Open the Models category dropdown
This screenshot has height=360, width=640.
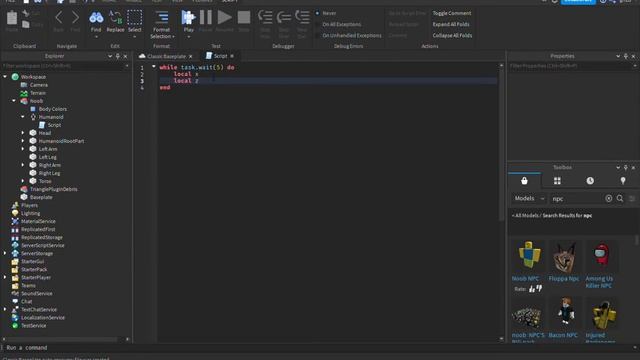529,198
